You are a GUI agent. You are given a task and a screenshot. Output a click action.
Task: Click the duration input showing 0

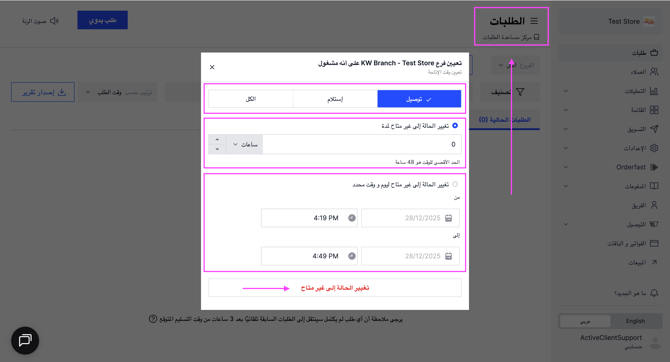[x=362, y=144]
